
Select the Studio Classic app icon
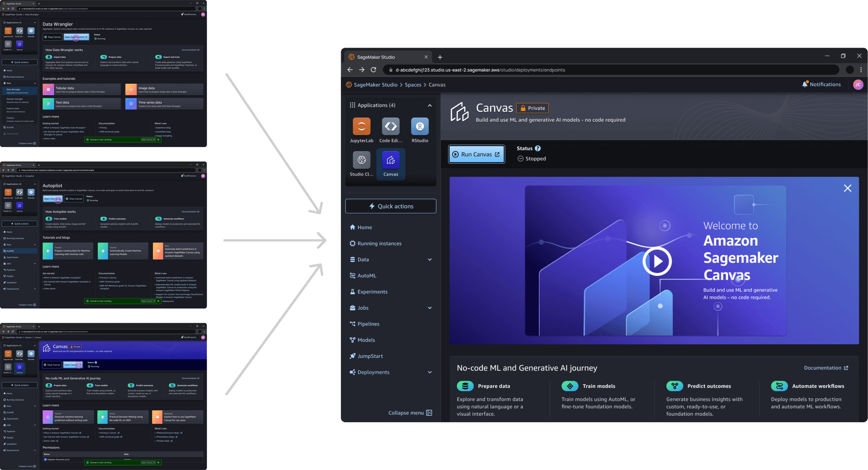(x=361, y=160)
